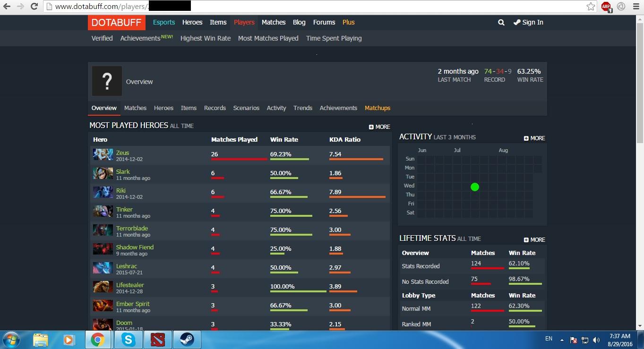Click the search magnifier icon
Viewport: 644px width, 349px height.
coord(501,22)
